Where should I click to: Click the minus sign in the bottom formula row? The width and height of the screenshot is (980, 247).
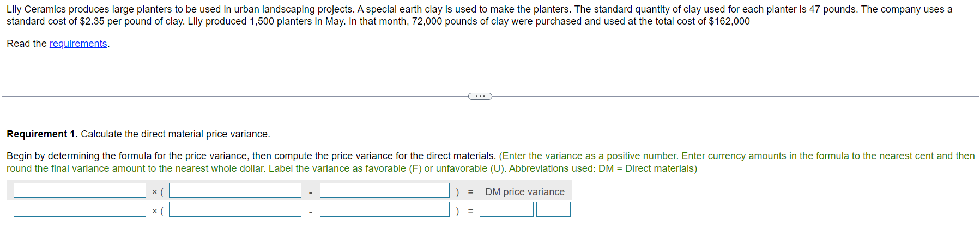[310, 212]
